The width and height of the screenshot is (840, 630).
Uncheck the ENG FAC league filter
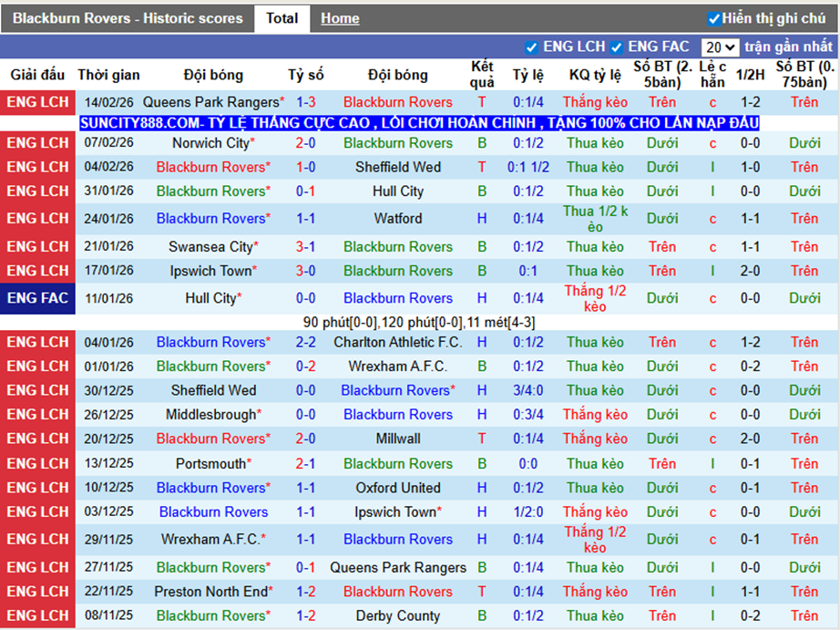click(x=617, y=47)
